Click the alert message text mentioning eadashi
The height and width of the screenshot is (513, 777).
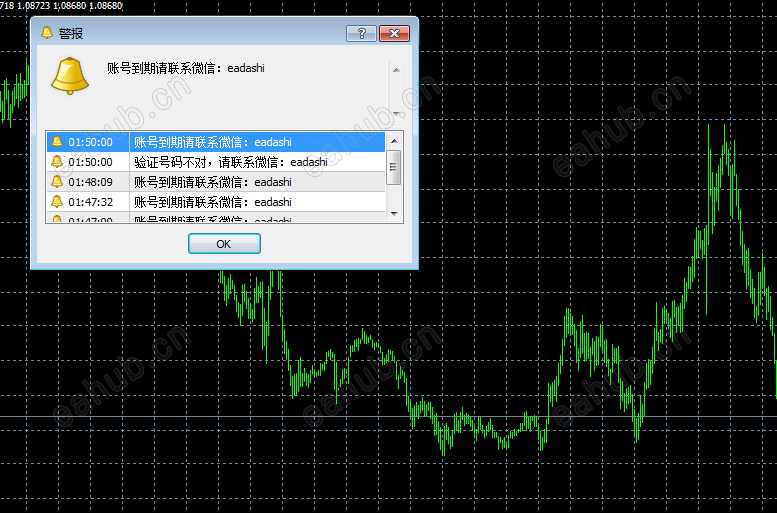[186, 68]
